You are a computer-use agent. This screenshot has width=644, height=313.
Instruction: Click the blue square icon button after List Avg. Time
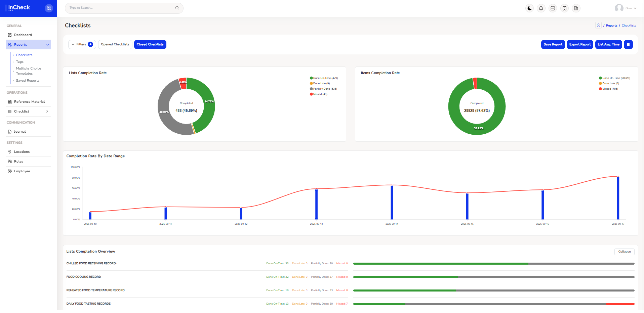(628, 44)
